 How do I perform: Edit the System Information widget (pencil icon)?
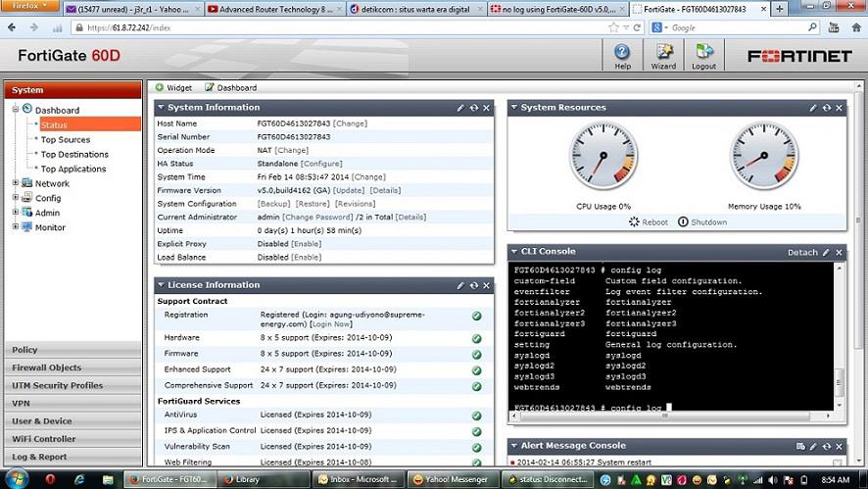[460, 108]
